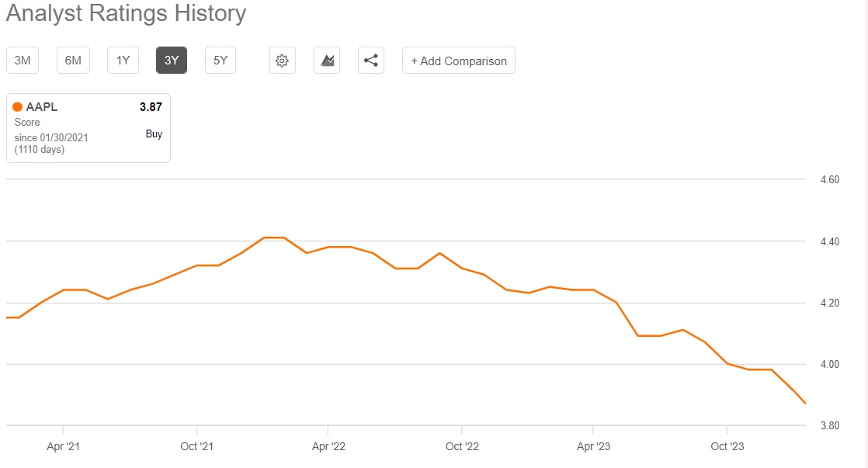
Task: Click the Oct '21 axis label
Action: (x=196, y=446)
